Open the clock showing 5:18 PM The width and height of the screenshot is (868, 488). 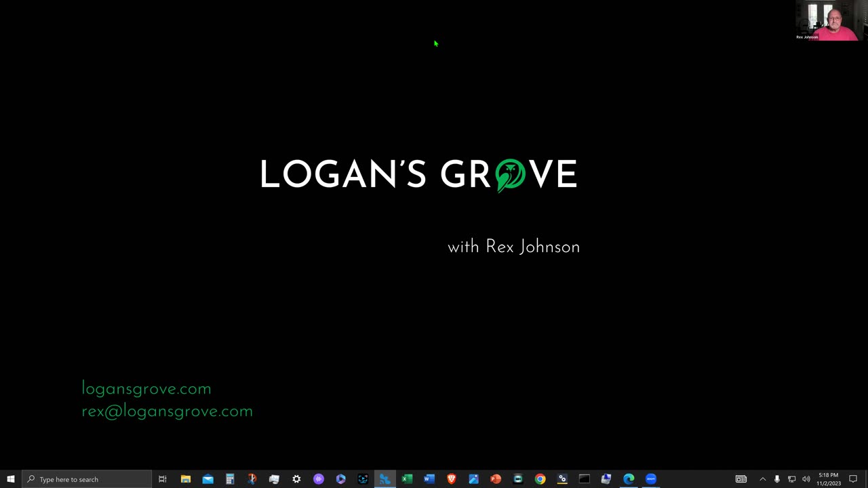point(829,479)
